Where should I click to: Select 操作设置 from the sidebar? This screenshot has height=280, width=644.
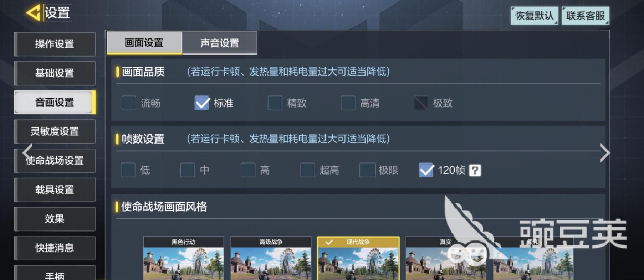pos(55,44)
